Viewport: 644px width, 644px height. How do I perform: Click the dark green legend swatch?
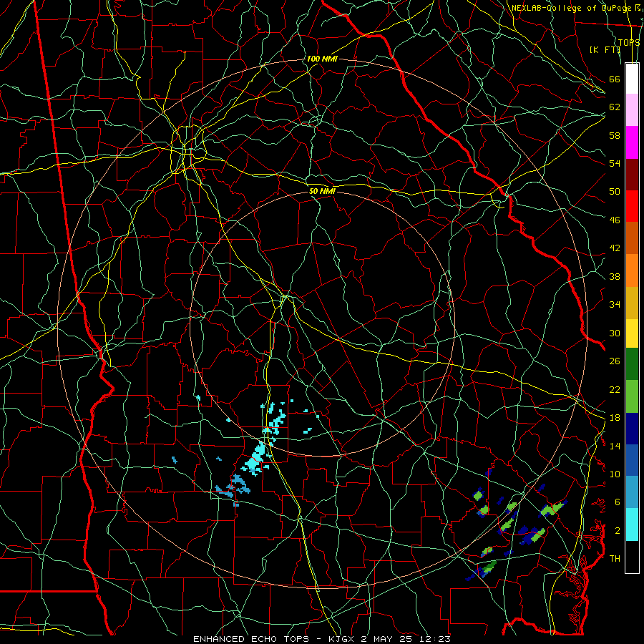click(x=632, y=364)
